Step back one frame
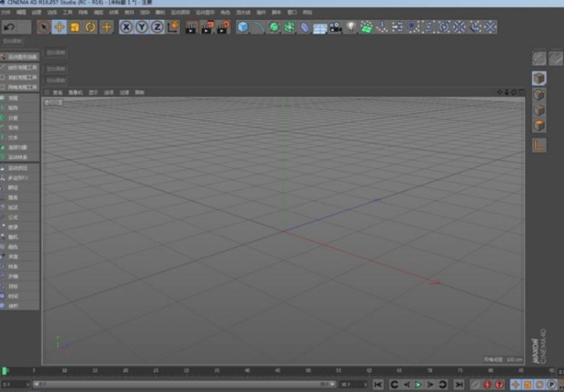Image resolution: width=564 pixels, height=392 pixels. (x=407, y=385)
